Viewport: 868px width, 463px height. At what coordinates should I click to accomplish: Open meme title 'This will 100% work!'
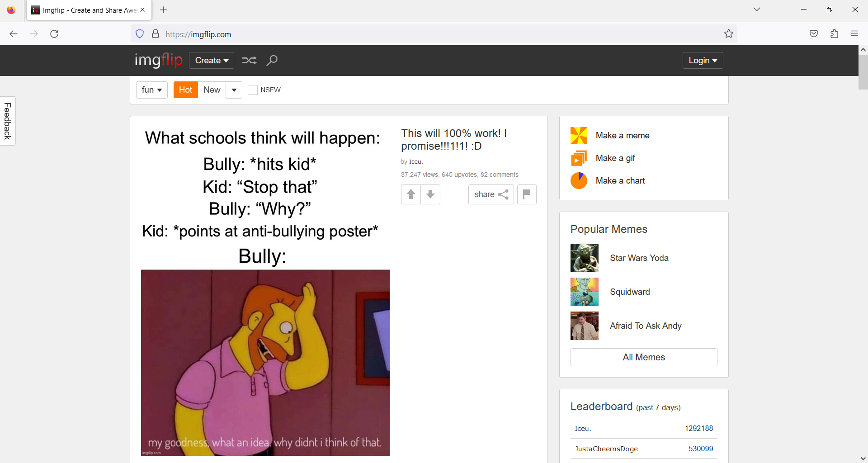[454, 140]
